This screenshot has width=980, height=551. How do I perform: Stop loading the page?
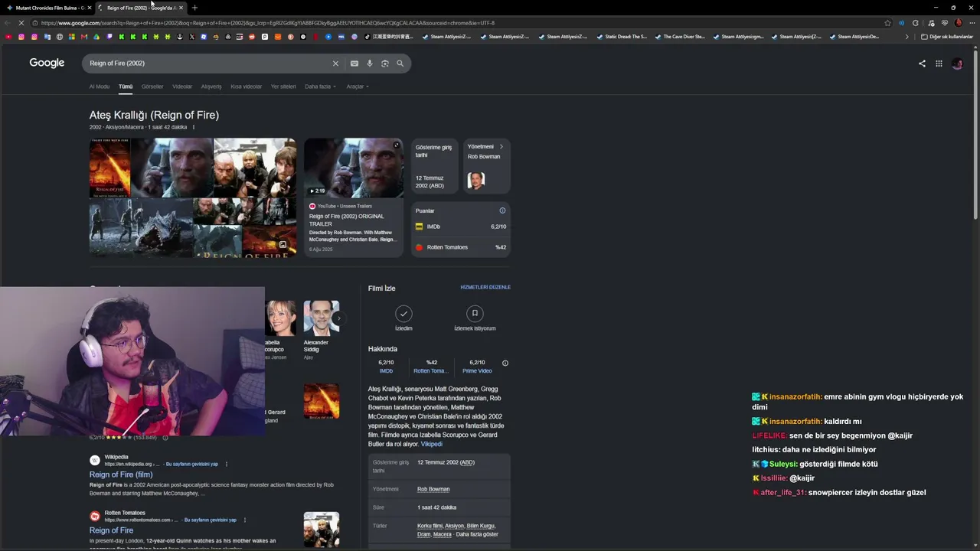21,23
